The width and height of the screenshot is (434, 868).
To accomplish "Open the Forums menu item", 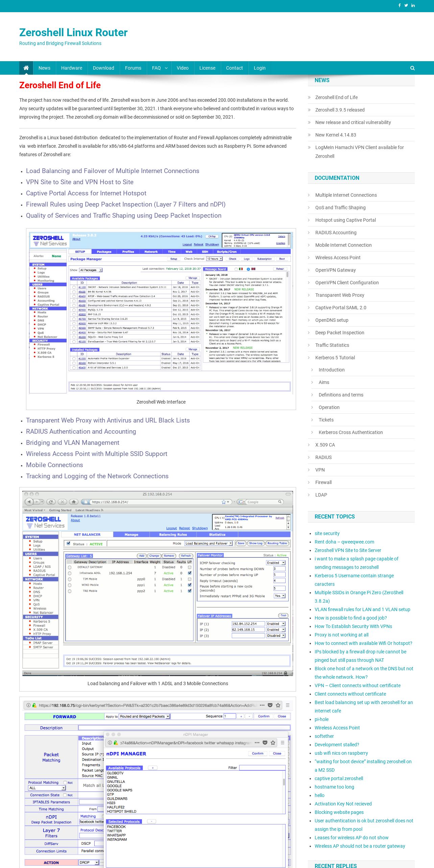I will point(133,68).
